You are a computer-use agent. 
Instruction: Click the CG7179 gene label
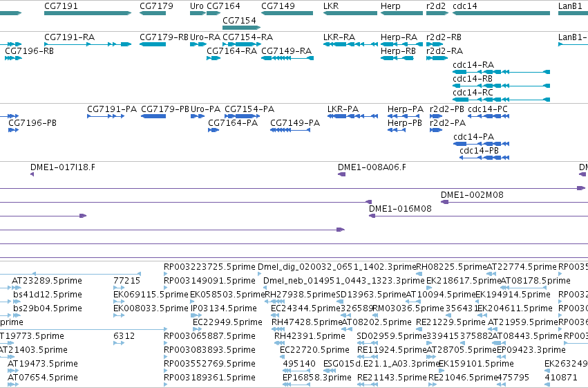(156, 6)
